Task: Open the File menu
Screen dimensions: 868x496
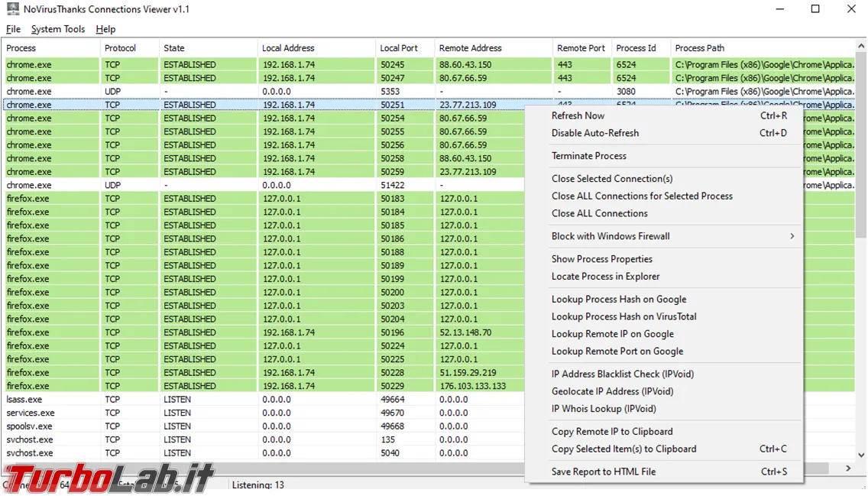Action: (x=13, y=29)
